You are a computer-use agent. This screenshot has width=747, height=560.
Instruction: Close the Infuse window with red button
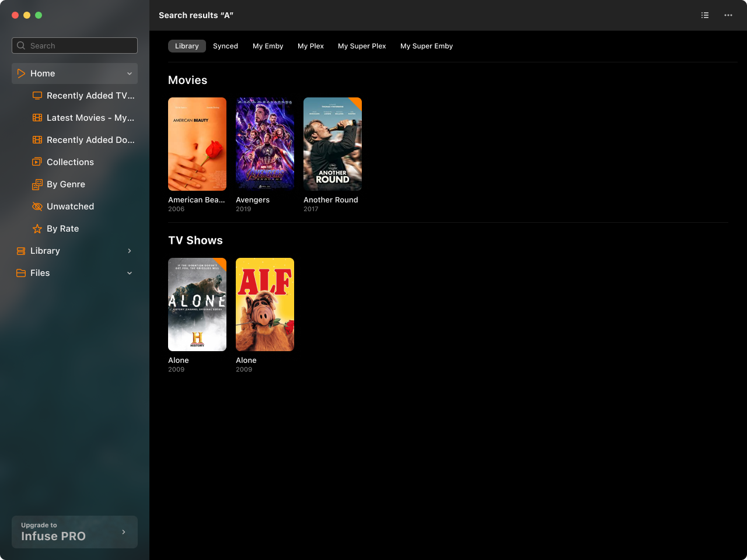point(15,15)
